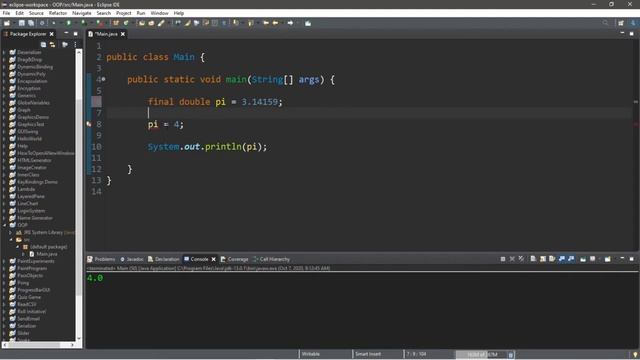Viewport: 640px width, 360px height.
Task: Open the Navigate menu
Action: (82, 13)
